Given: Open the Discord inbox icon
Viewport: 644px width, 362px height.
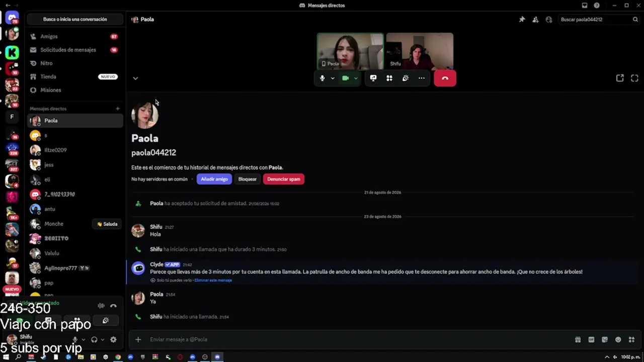Looking at the screenshot, I should (x=585, y=6).
